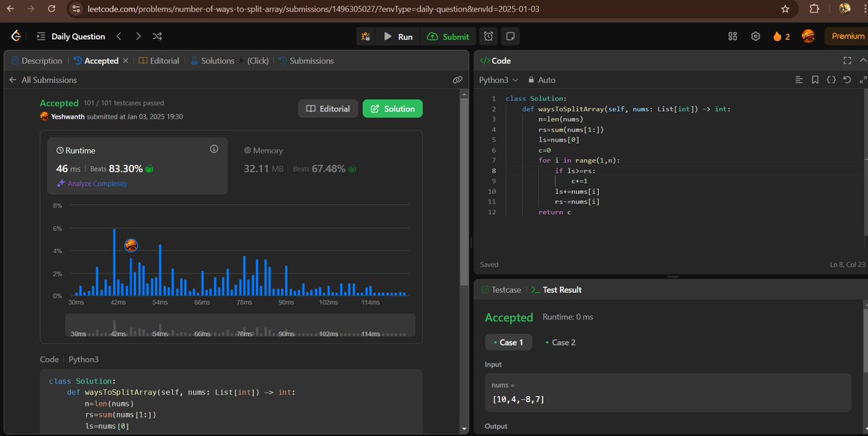Start the timer alarm clock icon

[x=489, y=36]
